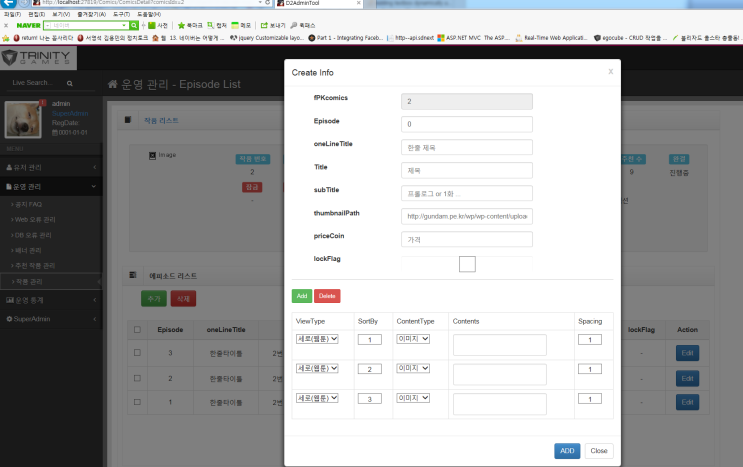Open ViewType dropdown in SortBy 1 row

[317, 339]
